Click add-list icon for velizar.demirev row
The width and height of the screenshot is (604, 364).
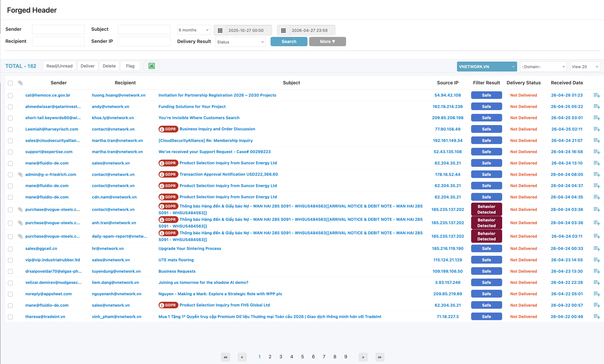(597, 283)
